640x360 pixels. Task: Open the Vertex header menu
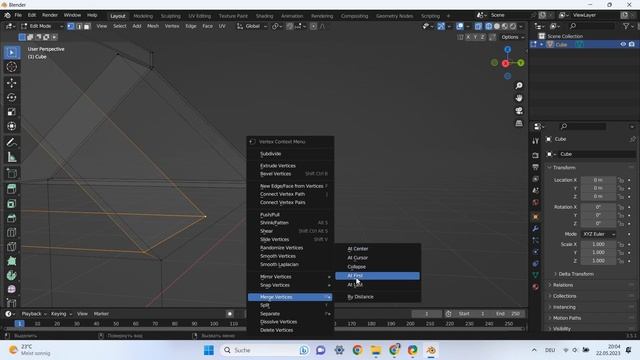[x=172, y=26]
